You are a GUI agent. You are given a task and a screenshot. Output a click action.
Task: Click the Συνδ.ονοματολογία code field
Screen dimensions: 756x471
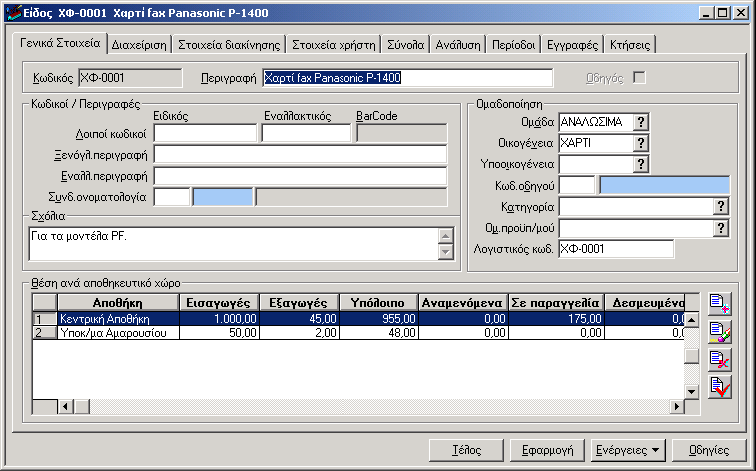click(172, 197)
